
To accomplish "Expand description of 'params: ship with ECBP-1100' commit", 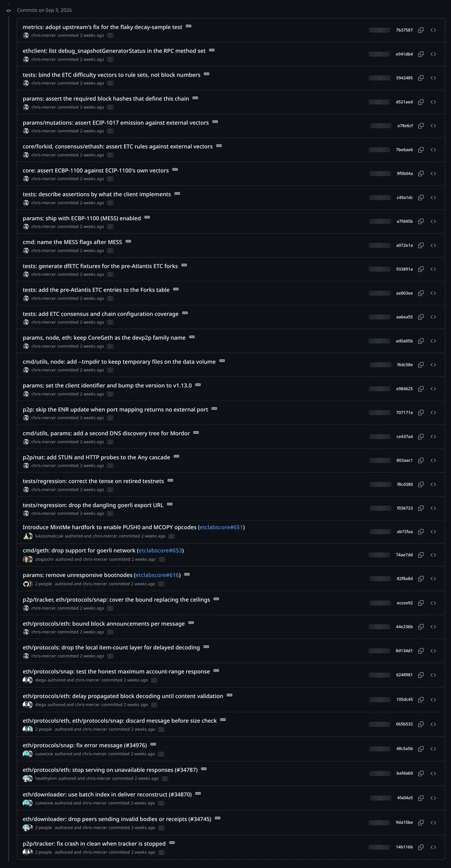I will click(x=147, y=217).
